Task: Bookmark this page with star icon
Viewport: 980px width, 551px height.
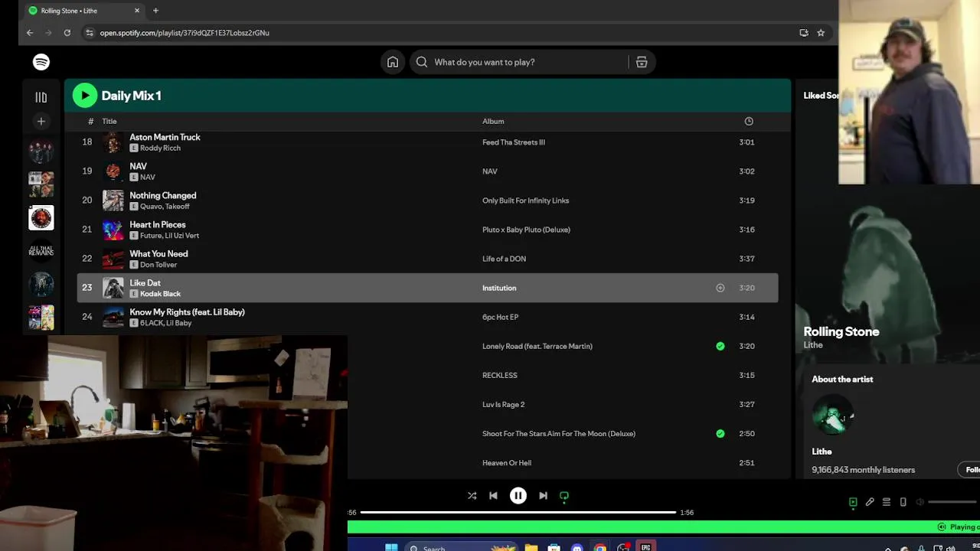Action: (x=821, y=33)
